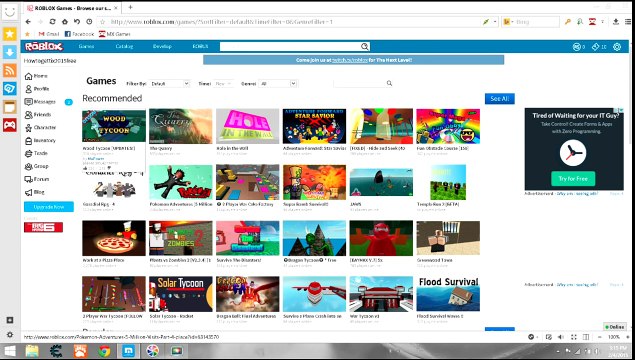Open the Facebook bookmark
Image resolution: width=635 pixels, height=360 pixels.
click(79, 34)
